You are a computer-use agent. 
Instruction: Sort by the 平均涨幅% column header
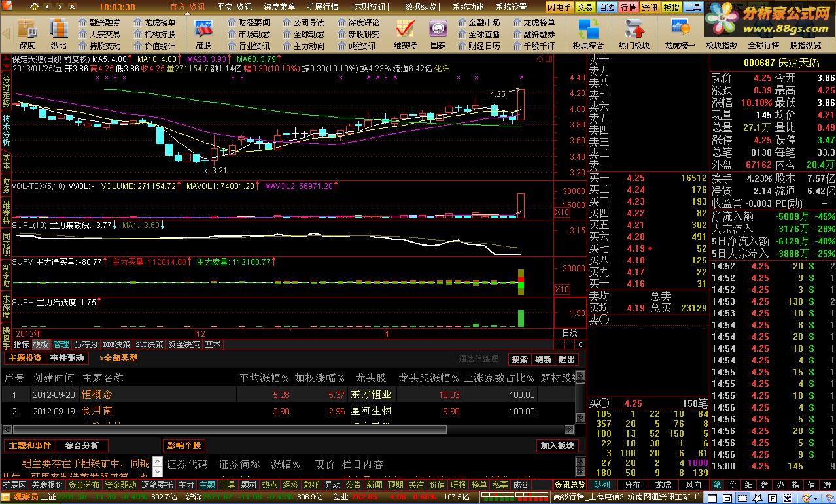tap(264, 377)
